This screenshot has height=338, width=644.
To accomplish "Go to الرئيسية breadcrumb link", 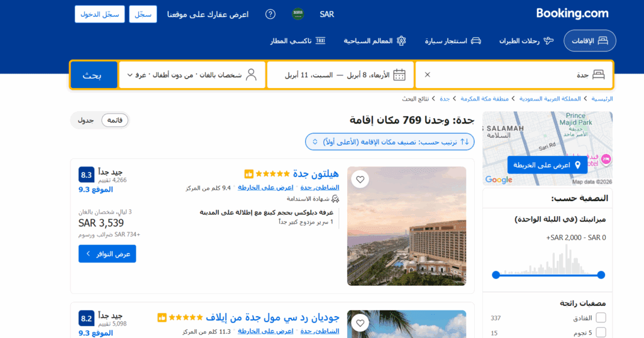I will [602, 99].
